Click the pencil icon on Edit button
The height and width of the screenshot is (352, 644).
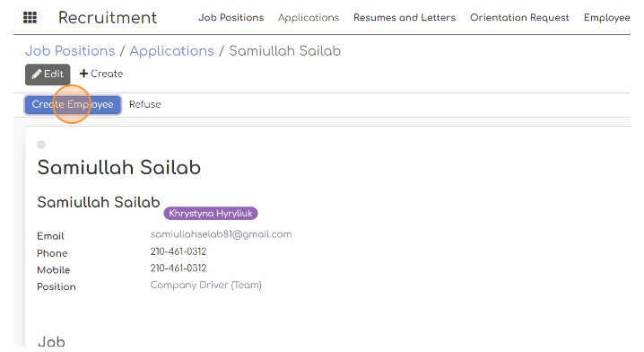click(37, 74)
